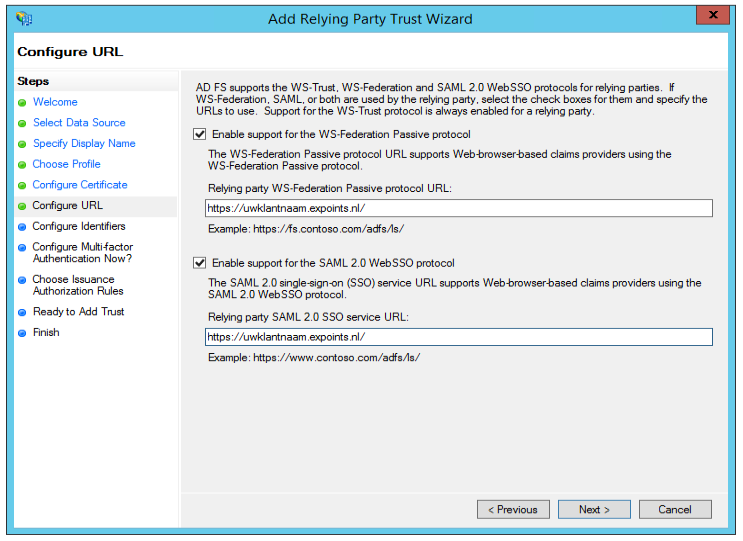
Task: Cancel the relying party trust wizard
Action: tap(675, 510)
